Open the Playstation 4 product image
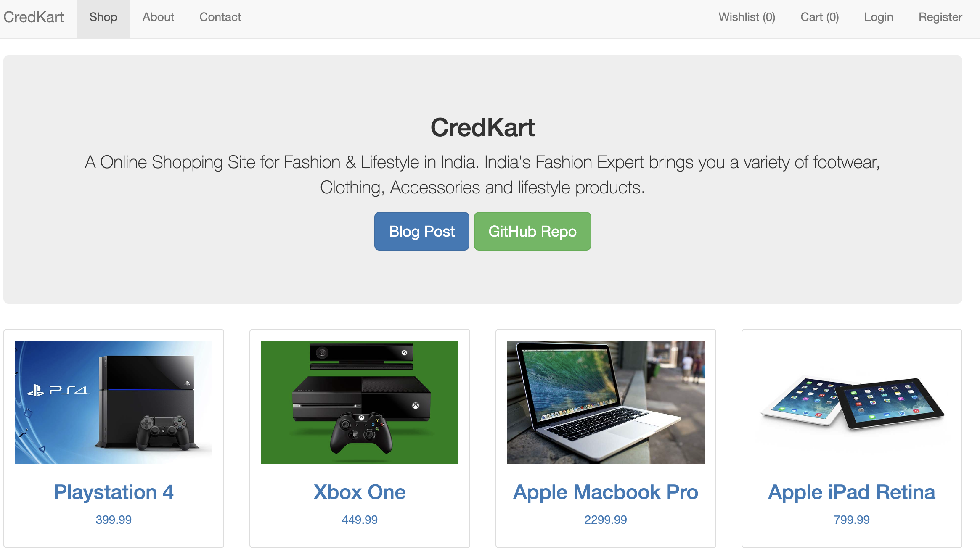Viewport: 980px width, 560px height. (114, 402)
